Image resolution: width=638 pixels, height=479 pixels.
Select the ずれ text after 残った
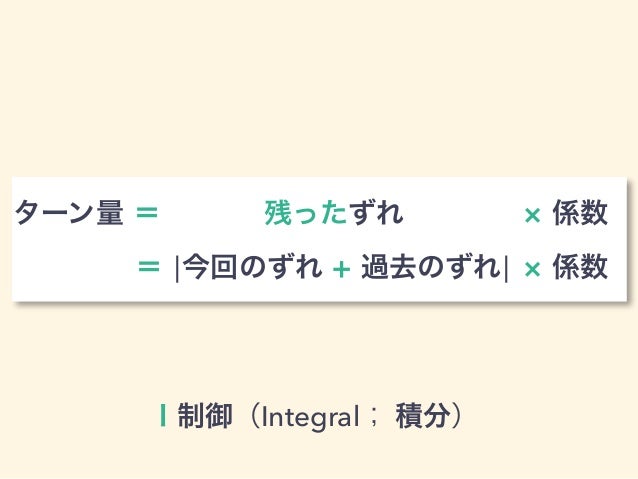click(376, 212)
